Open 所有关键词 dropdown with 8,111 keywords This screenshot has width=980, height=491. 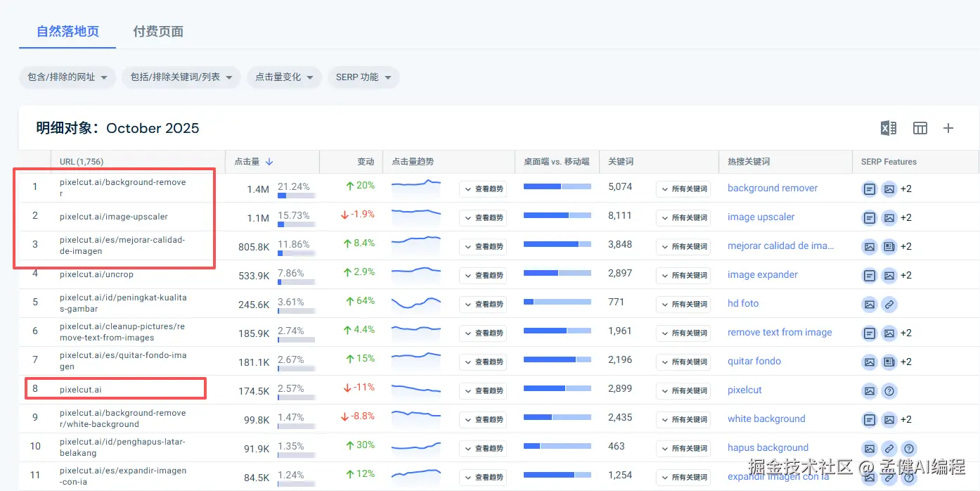coord(683,217)
